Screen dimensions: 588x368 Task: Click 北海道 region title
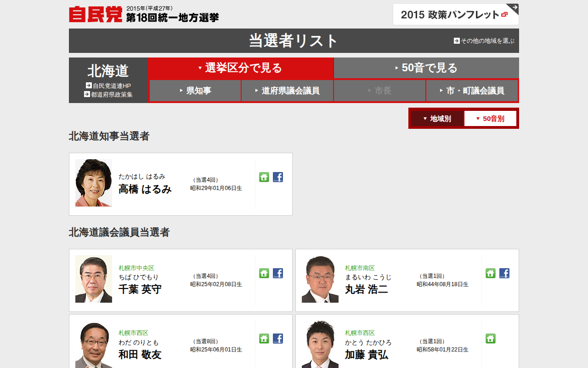(108, 71)
